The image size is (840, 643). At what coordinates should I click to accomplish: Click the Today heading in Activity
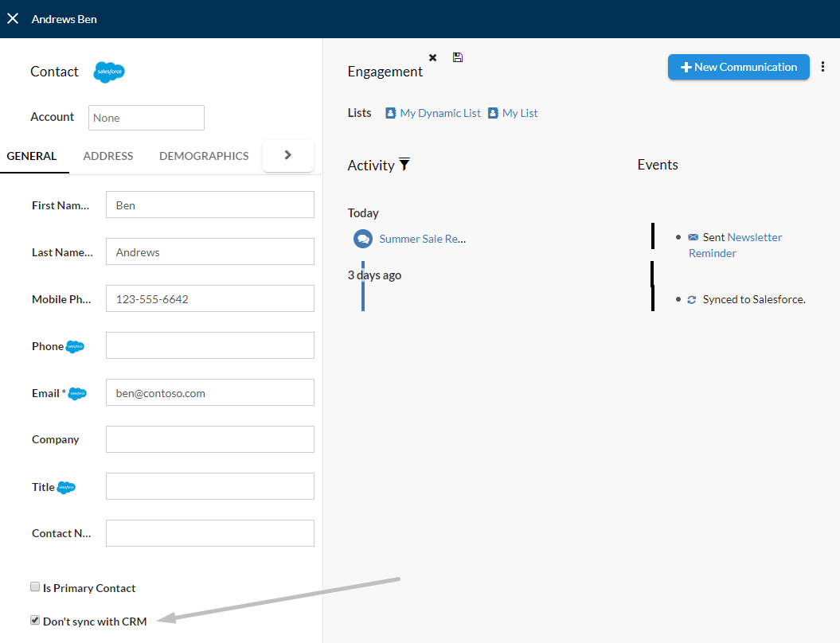tap(363, 213)
